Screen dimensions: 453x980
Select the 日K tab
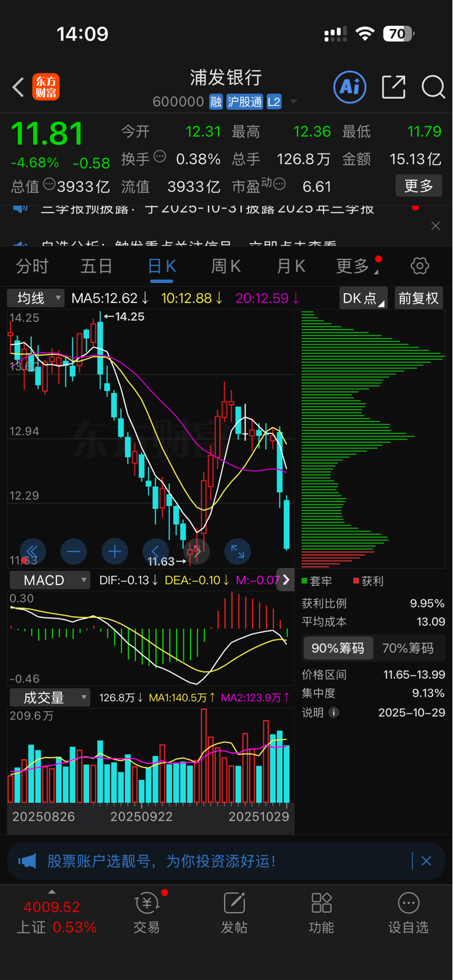pyautogui.click(x=162, y=266)
